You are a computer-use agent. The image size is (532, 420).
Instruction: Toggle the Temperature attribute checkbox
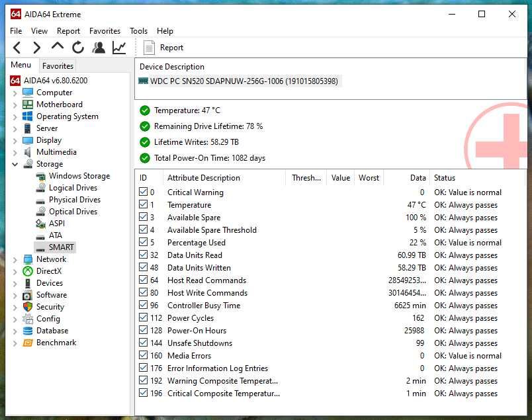tap(143, 204)
